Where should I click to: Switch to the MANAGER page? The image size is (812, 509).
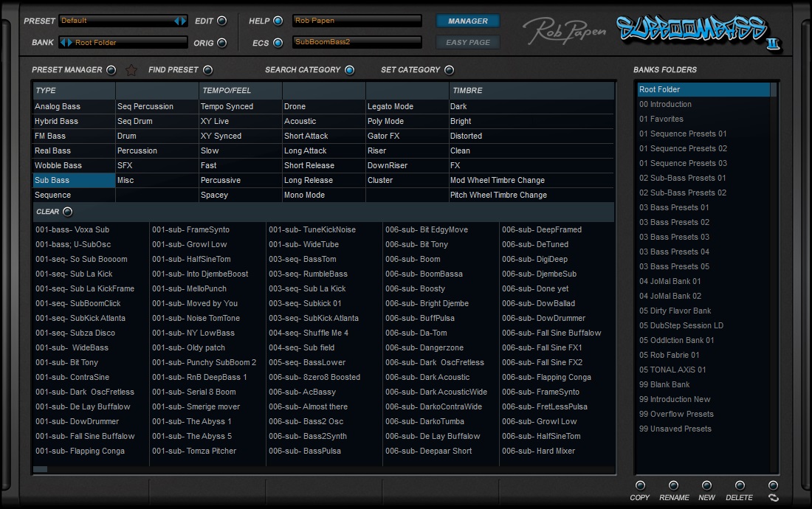467,21
